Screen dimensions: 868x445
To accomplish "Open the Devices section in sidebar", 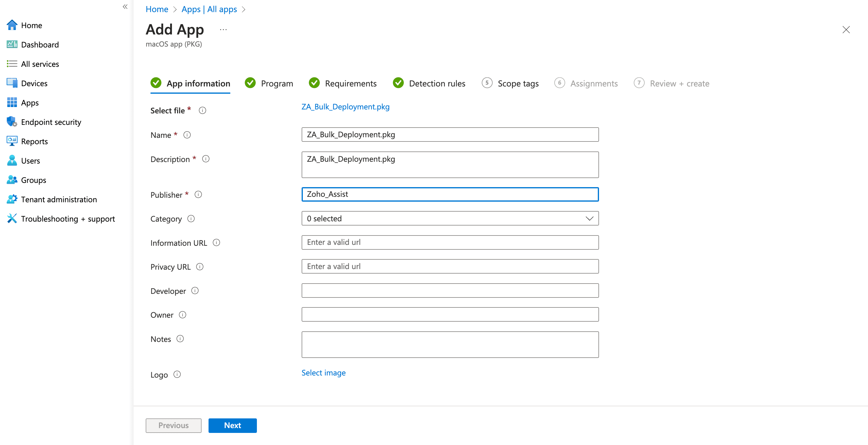I will [x=34, y=83].
